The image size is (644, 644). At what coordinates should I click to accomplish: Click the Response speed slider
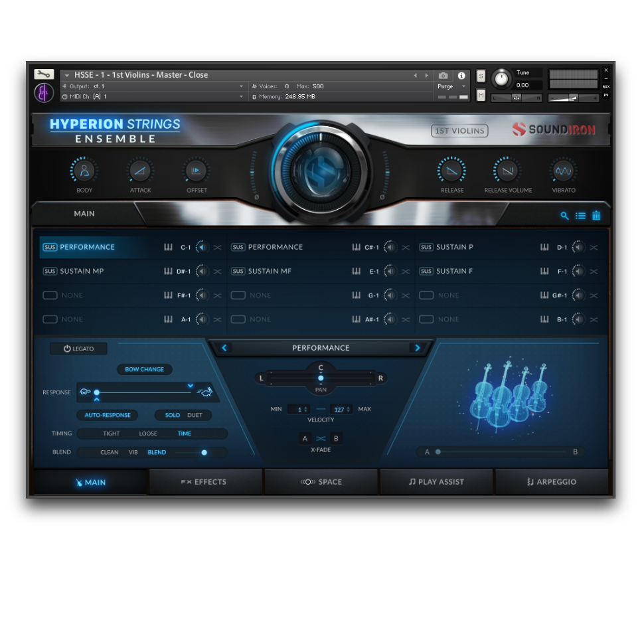(143, 392)
